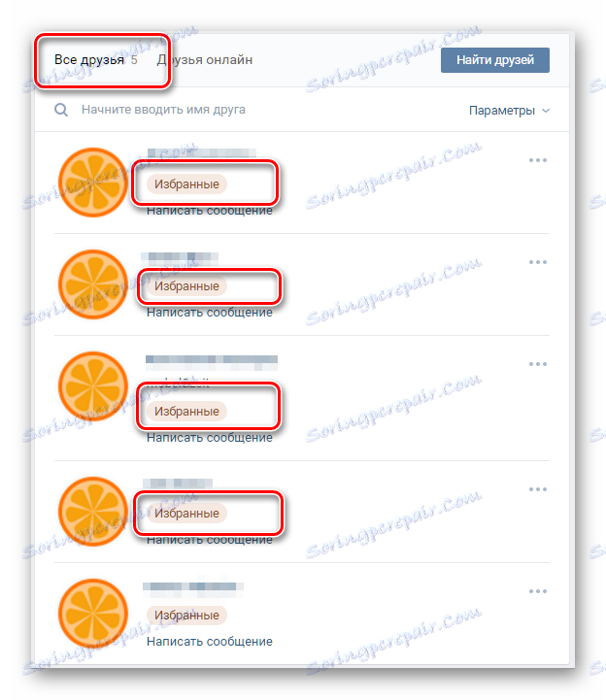Click first friend's Написать сообщение link
This screenshot has width=606, height=700.
210,211
